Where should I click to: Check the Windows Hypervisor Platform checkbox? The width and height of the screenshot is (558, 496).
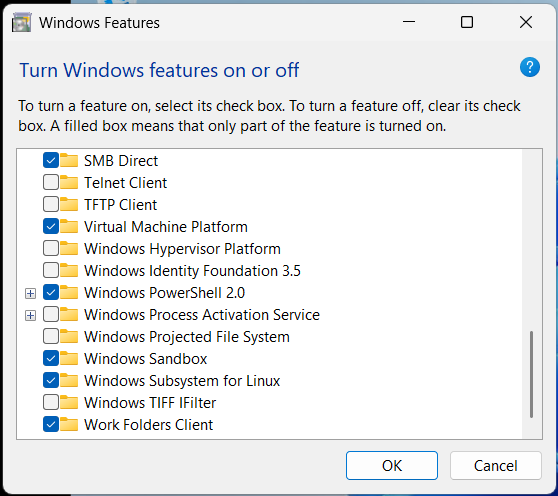pyautogui.click(x=51, y=248)
